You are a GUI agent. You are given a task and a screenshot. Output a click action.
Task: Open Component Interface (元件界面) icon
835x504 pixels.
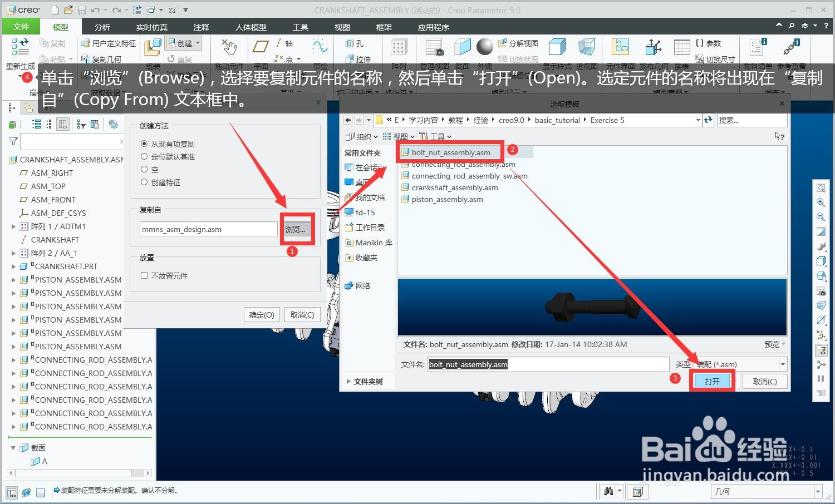(x=620, y=47)
